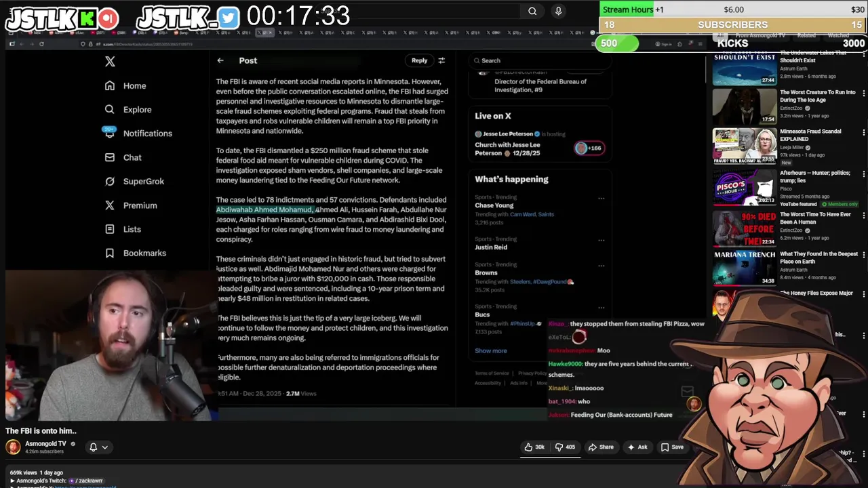This screenshot has height=488, width=868.
Task: Expand notification options chevron
Action: pyautogui.click(x=105, y=447)
